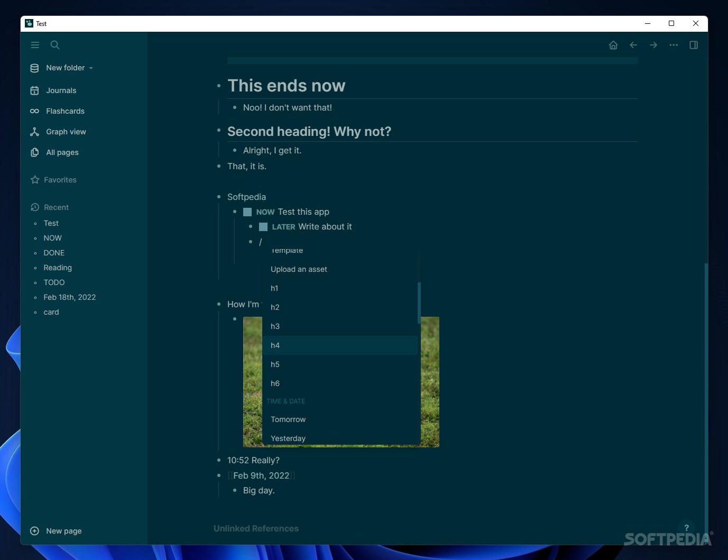
Task: Choose the h6 heading command
Action: (x=340, y=383)
